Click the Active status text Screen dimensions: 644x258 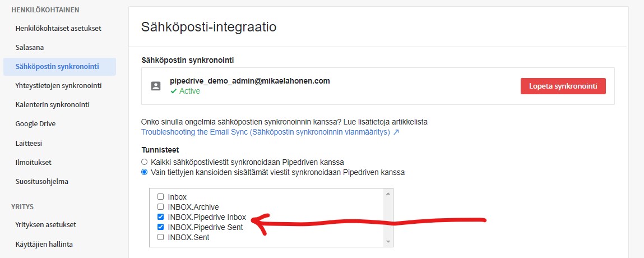coord(190,91)
